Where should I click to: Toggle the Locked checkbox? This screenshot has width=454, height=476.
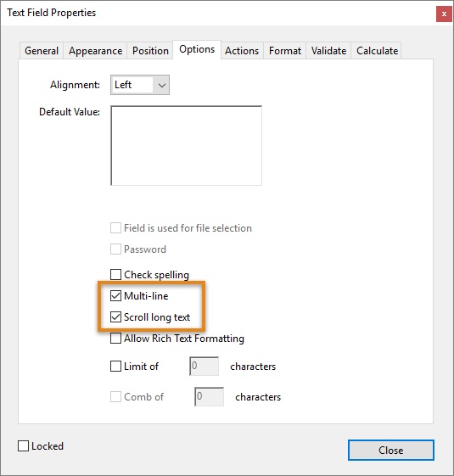(x=24, y=446)
